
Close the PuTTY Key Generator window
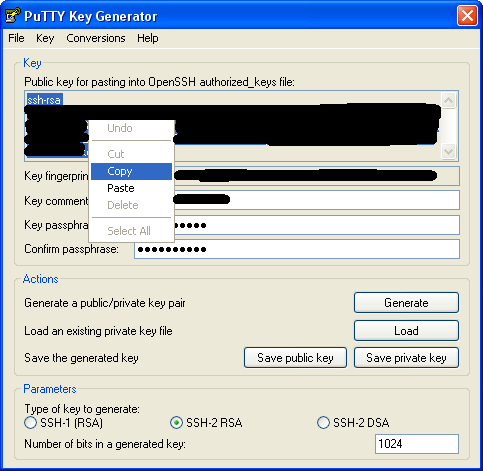pos(467,16)
